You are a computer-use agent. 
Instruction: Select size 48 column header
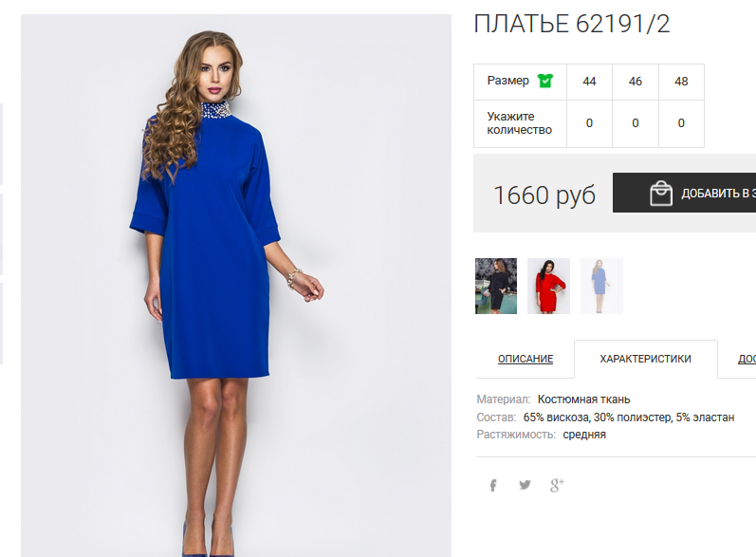pos(681,82)
